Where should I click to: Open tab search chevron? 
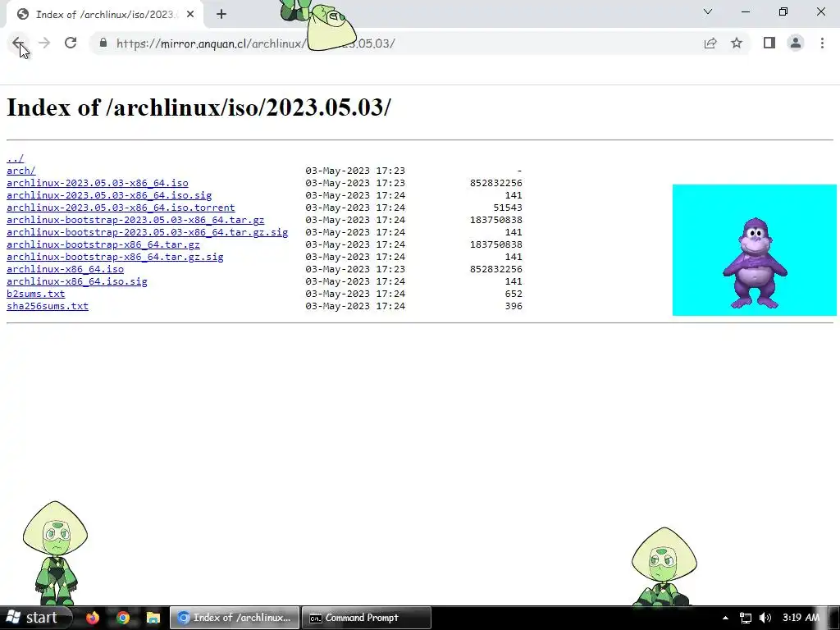pos(708,11)
